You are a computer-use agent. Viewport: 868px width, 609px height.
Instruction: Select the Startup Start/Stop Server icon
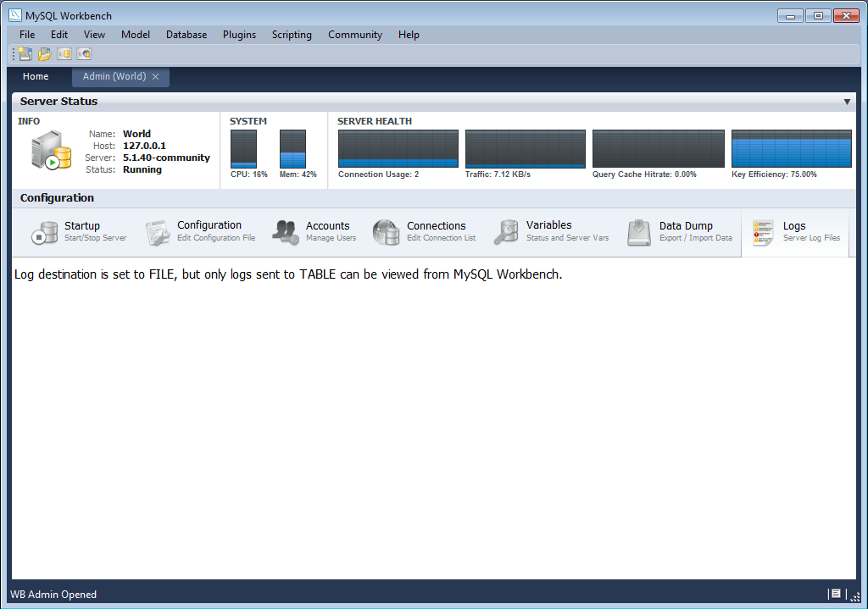pos(44,233)
